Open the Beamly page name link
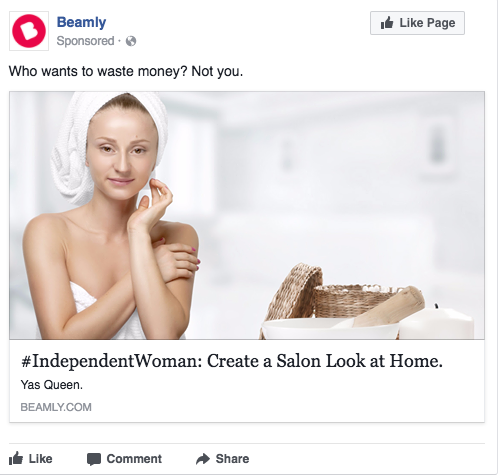The image size is (498, 475). [x=81, y=22]
